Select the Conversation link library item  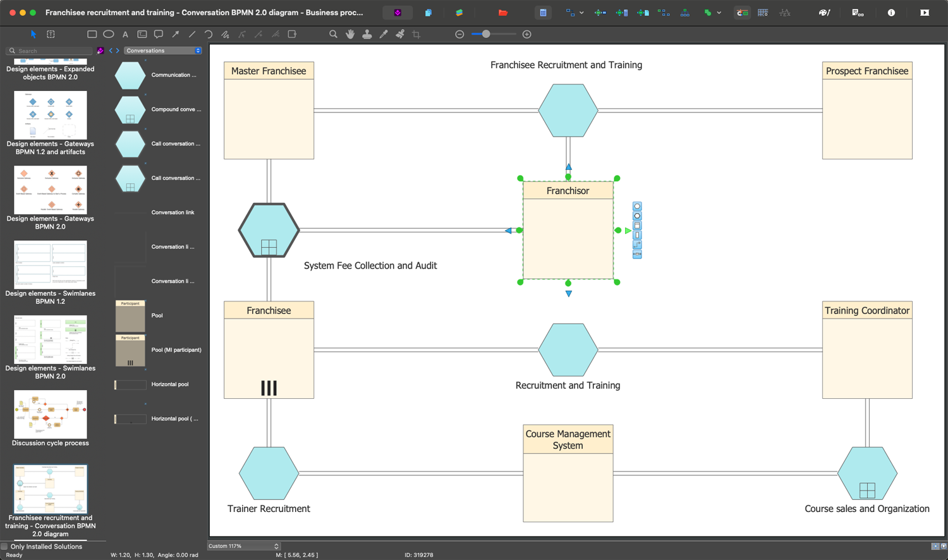pyautogui.click(x=173, y=212)
